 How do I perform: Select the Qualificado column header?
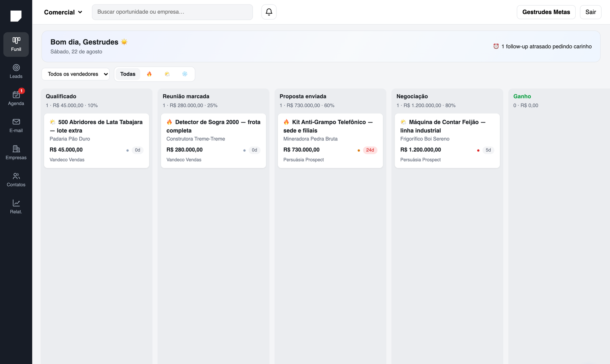click(61, 96)
